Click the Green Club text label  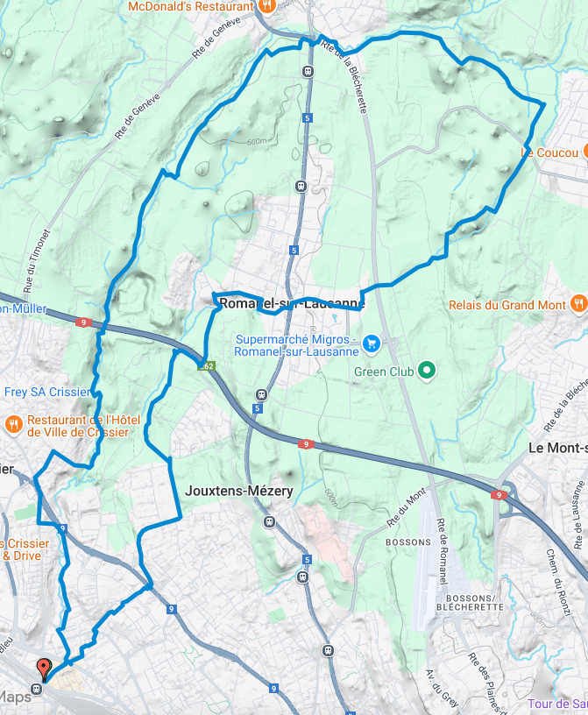(x=384, y=372)
